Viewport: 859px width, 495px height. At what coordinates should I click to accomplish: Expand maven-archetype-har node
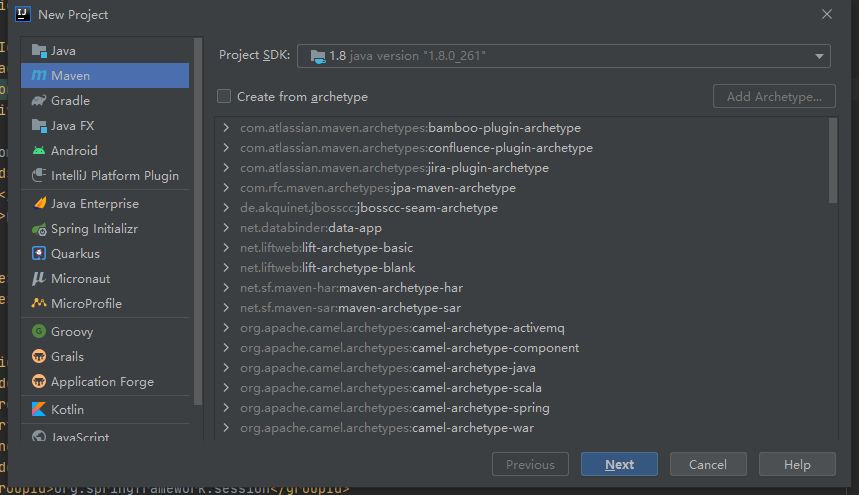click(226, 287)
